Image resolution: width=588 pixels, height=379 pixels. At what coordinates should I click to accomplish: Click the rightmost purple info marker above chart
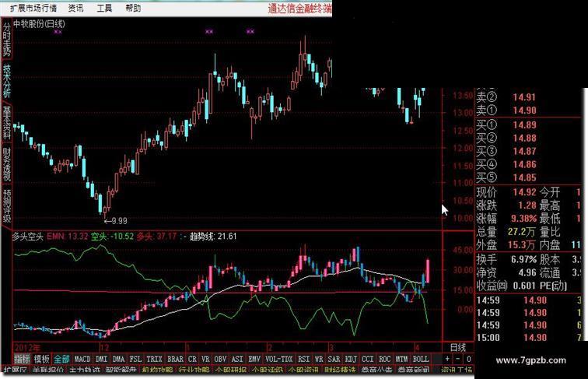tap(250, 32)
